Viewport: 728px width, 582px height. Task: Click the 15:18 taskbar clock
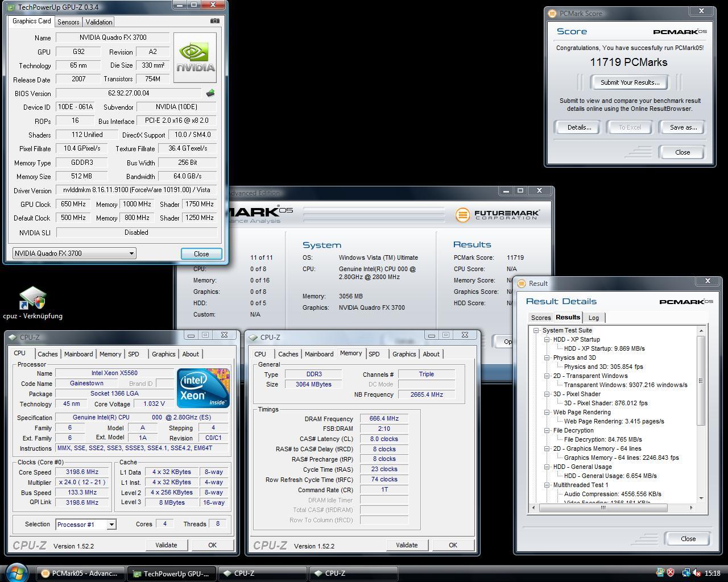pos(712,573)
